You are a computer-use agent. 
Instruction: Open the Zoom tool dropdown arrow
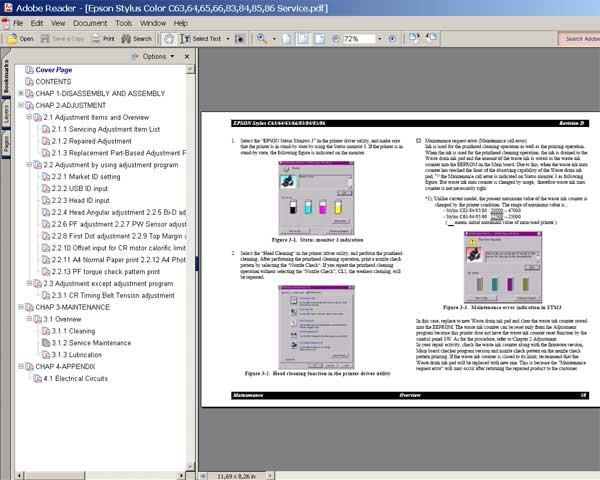point(274,39)
